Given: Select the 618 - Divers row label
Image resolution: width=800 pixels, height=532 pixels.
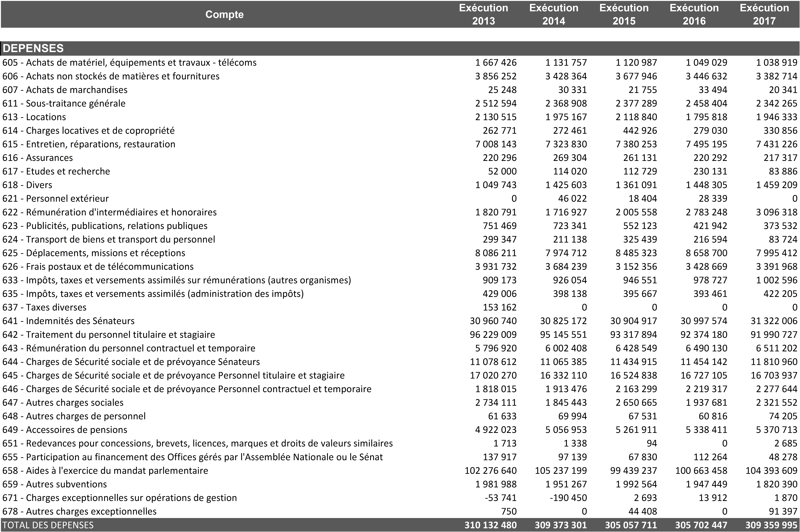Looking at the screenshot, I should (27, 185).
